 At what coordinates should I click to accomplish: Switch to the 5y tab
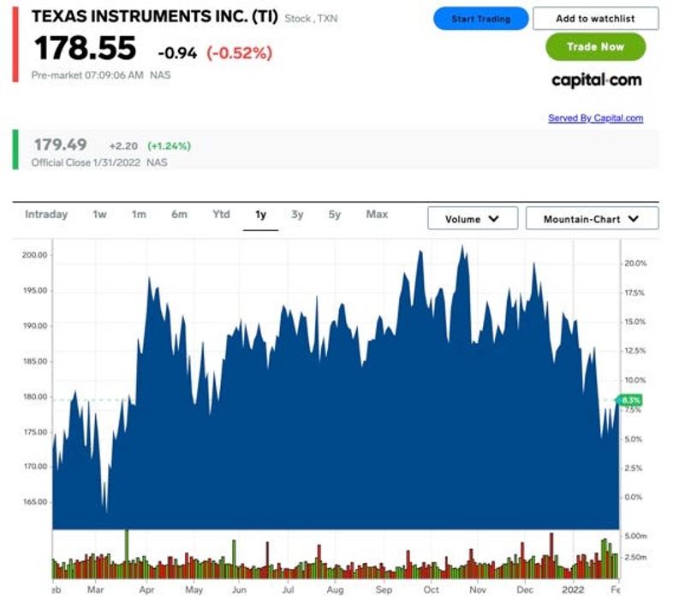335,215
